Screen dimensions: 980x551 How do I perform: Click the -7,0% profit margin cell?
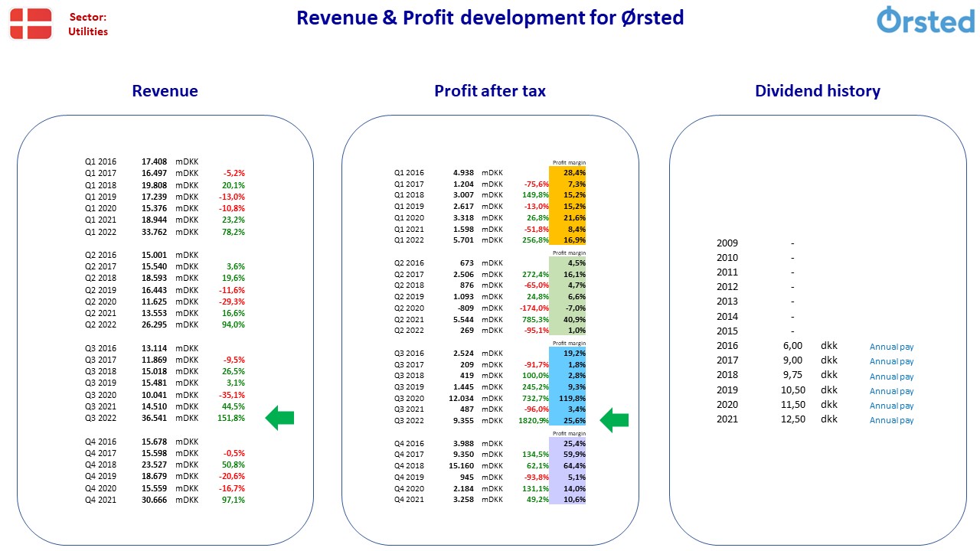coord(567,308)
